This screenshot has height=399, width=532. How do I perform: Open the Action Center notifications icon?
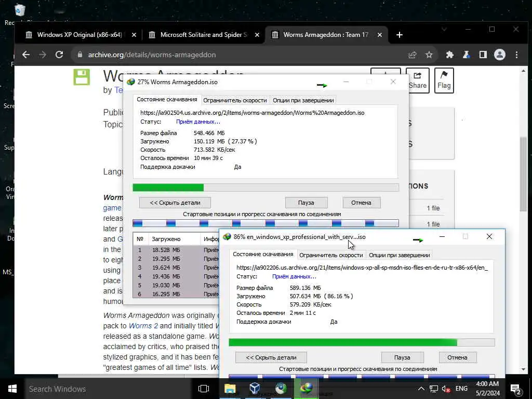click(515, 389)
